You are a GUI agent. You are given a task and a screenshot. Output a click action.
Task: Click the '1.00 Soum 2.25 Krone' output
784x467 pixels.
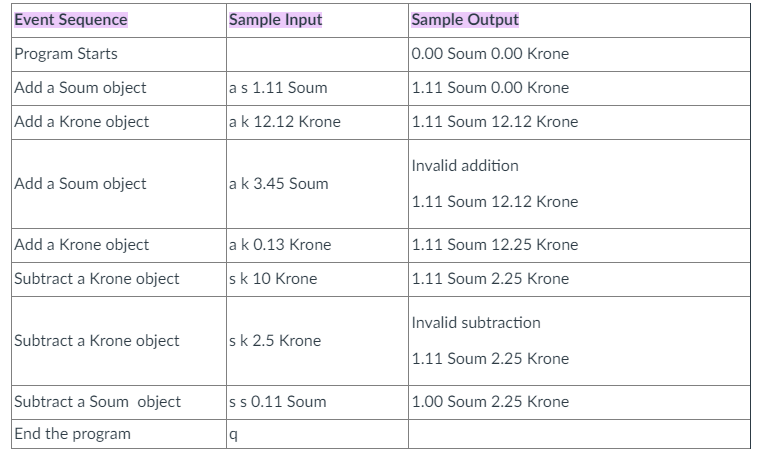tap(490, 401)
